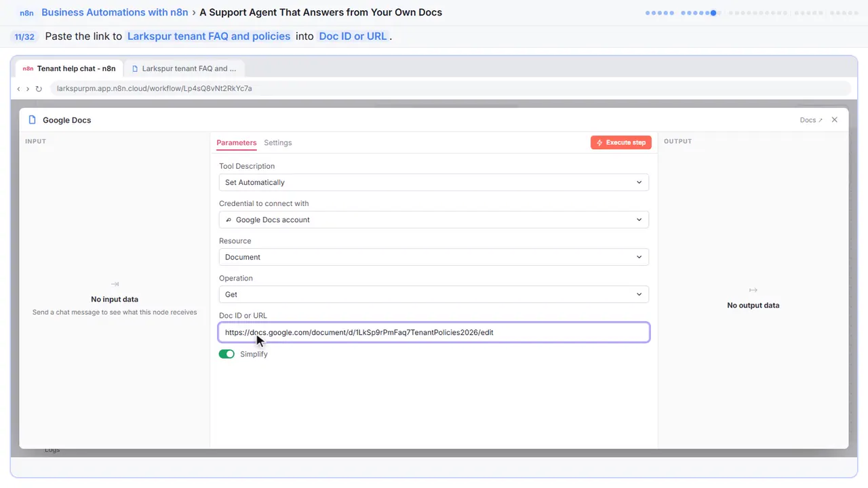Click the lightning icon on Execute step
This screenshot has width=868, height=488.
point(599,142)
